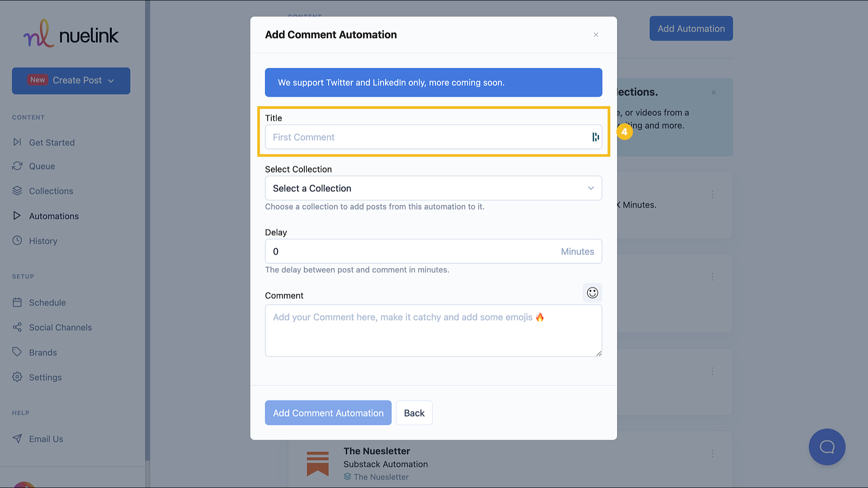Click the Brands tag icon
The image size is (868, 488).
(17, 352)
